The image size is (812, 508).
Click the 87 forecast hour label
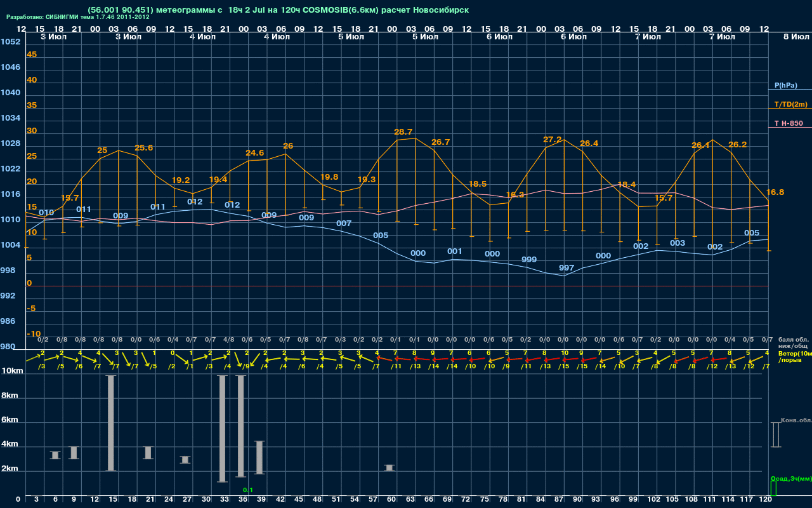click(559, 500)
